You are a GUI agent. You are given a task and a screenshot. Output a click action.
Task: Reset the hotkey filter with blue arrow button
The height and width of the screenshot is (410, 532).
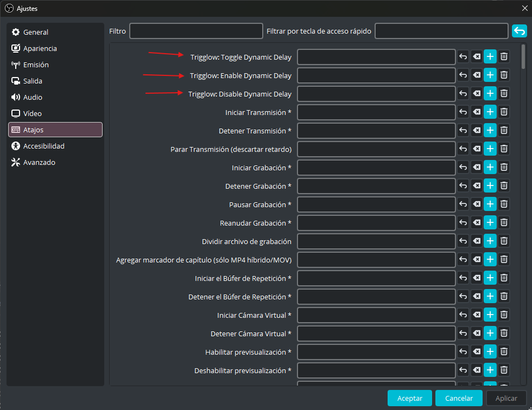519,31
